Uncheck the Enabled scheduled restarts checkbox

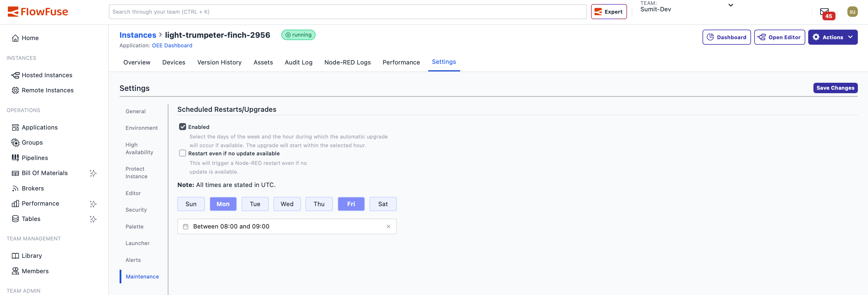[183, 126]
